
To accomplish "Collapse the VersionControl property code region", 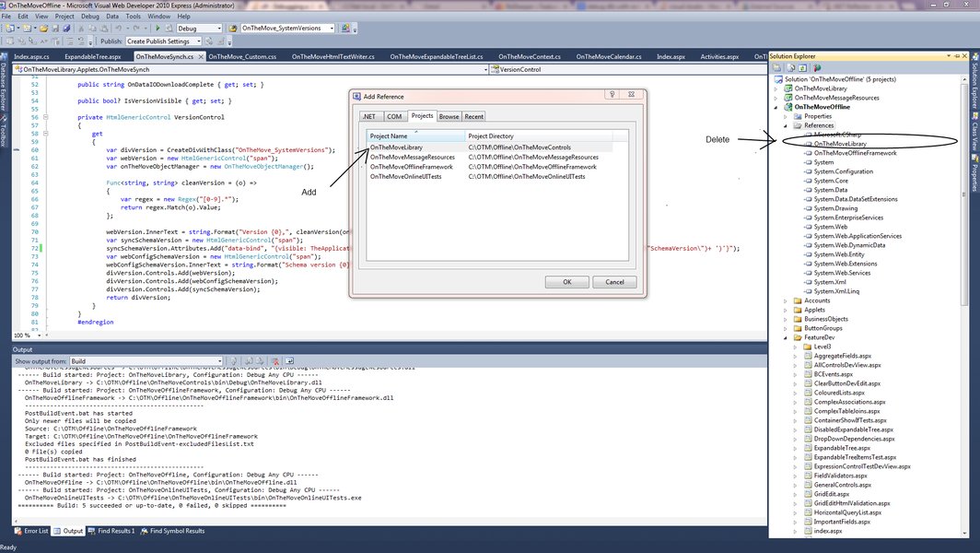I will pos(46,117).
